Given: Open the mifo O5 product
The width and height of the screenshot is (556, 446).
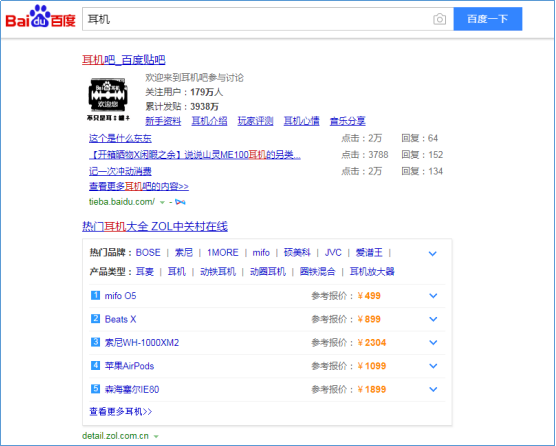Looking at the screenshot, I should pos(120,296).
